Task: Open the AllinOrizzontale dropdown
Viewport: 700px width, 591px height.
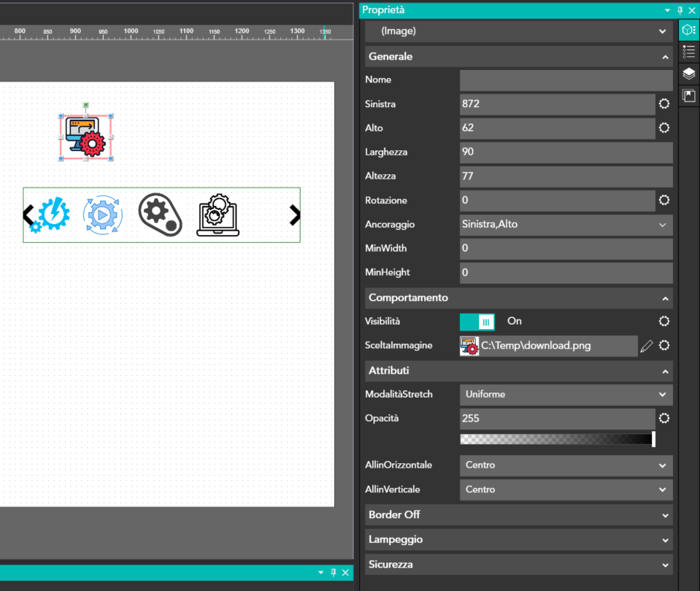Action: tap(566, 466)
